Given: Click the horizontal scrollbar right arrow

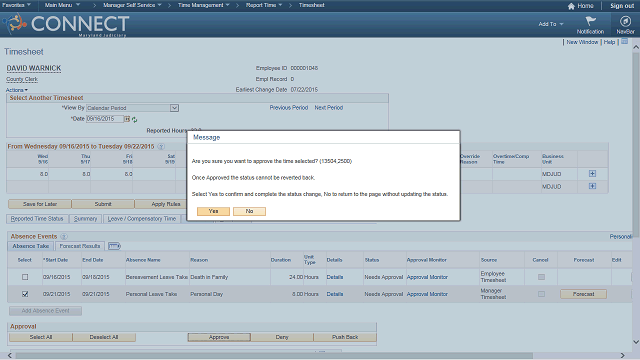Looking at the screenshot, I should coord(622,356).
